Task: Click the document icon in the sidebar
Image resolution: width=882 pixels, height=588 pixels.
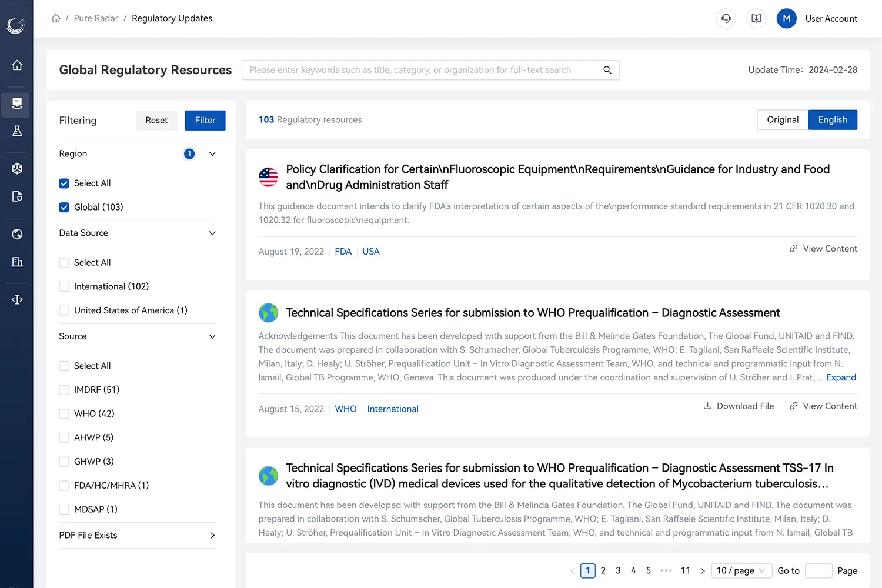Action: 17,196
